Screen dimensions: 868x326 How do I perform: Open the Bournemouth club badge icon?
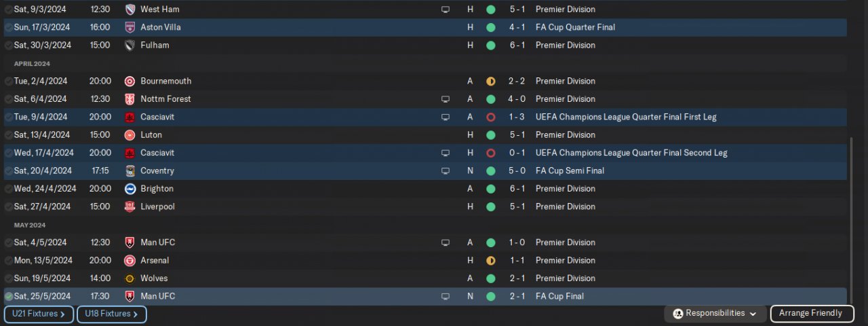pos(130,81)
